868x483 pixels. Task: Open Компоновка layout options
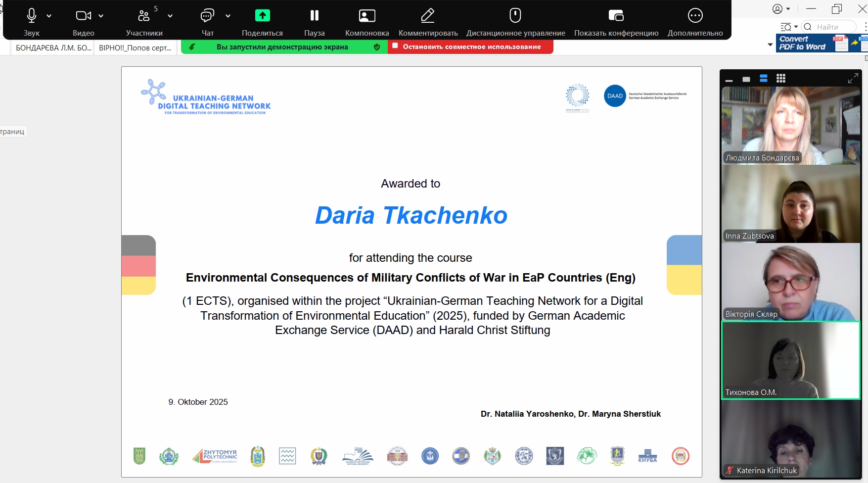pyautogui.click(x=366, y=16)
